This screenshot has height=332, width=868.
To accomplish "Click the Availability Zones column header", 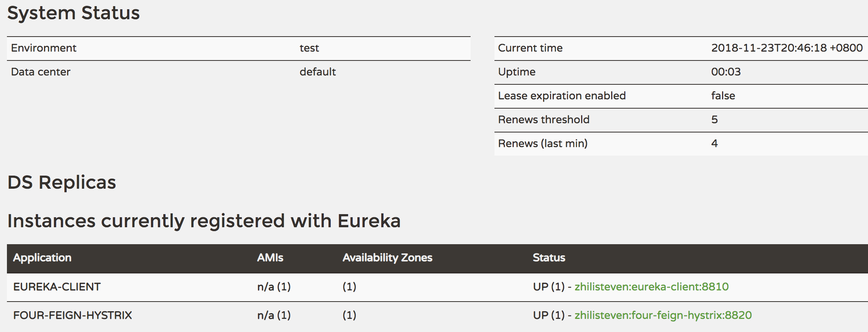I will coord(387,258).
